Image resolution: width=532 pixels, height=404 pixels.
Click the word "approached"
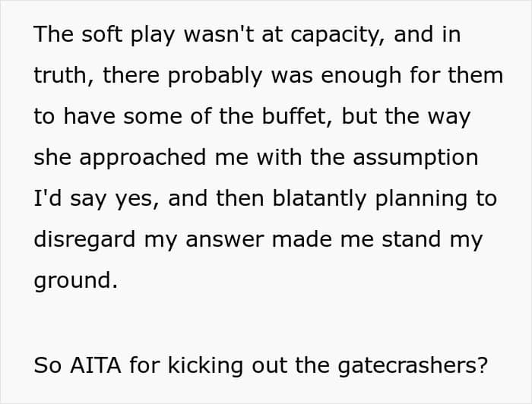click(x=136, y=158)
